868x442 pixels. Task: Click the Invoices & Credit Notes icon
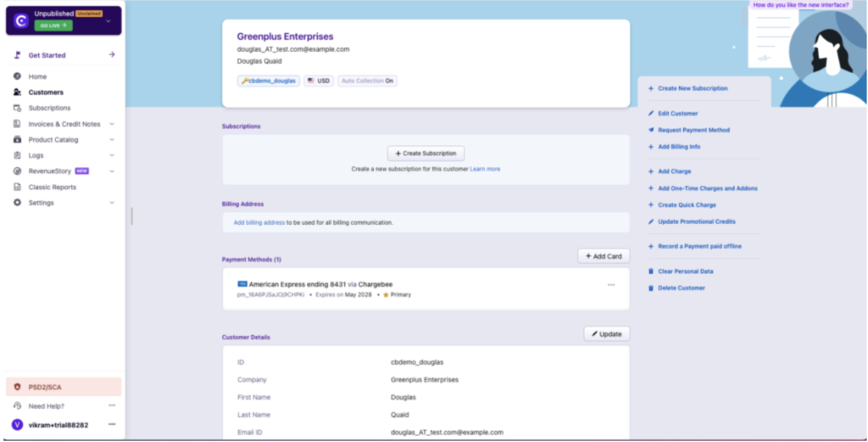(x=17, y=124)
